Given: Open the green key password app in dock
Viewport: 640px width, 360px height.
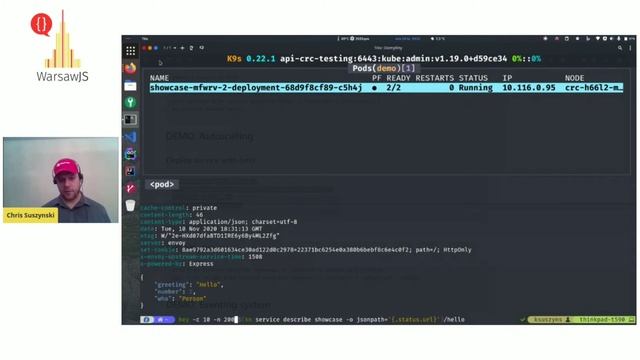Looking at the screenshot, I should click(x=131, y=102).
